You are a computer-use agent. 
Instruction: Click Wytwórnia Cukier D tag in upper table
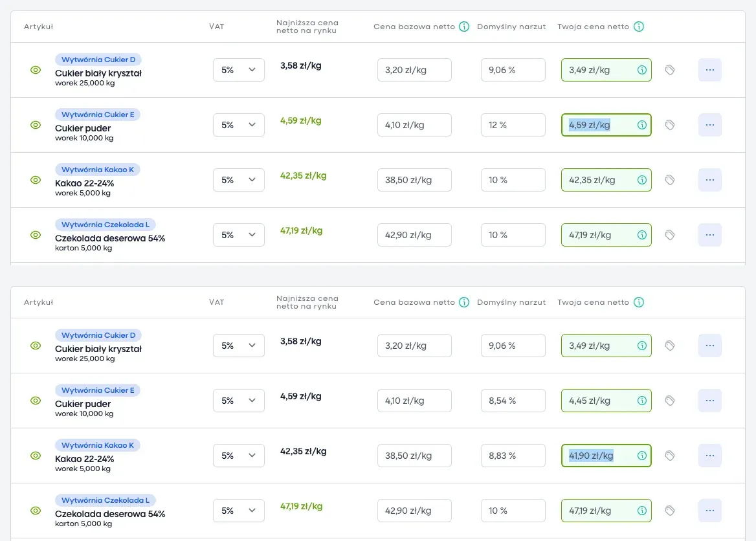pyautogui.click(x=98, y=60)
